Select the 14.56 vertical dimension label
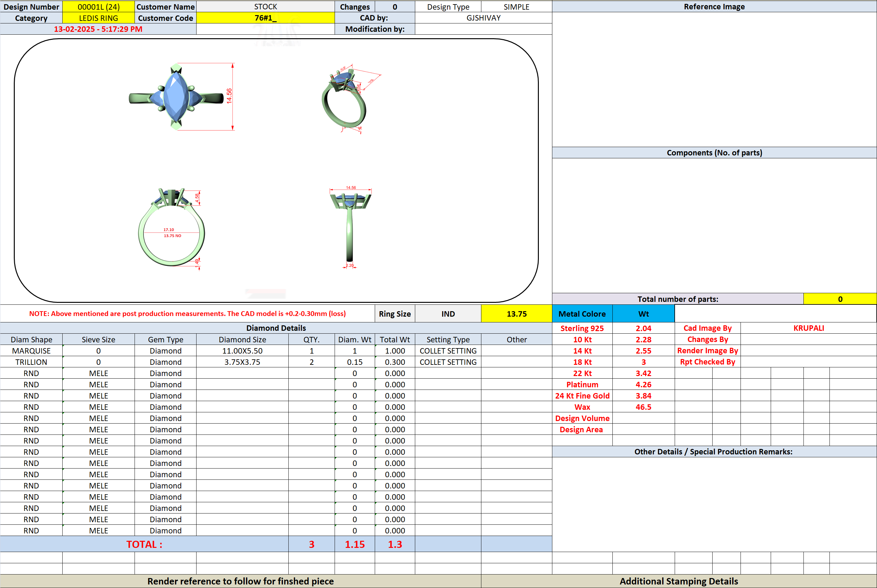877x588 pixels. (x=229, y=96)
